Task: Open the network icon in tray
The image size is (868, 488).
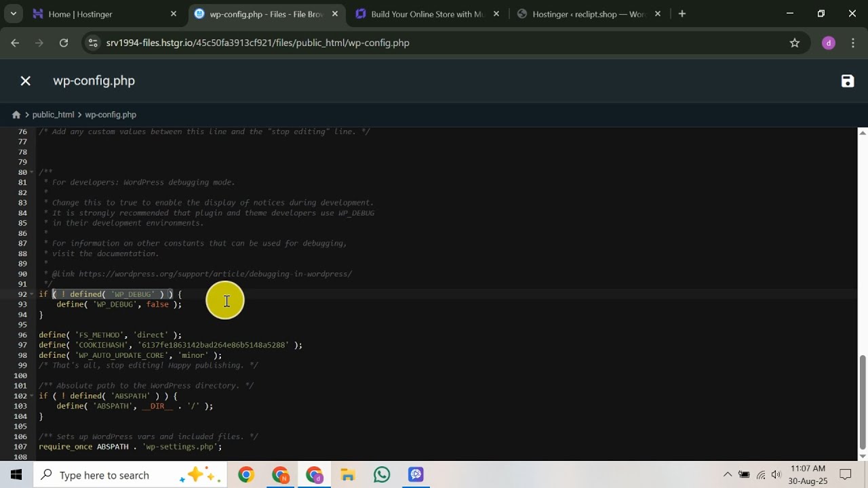Action: [x=761, y=474]
